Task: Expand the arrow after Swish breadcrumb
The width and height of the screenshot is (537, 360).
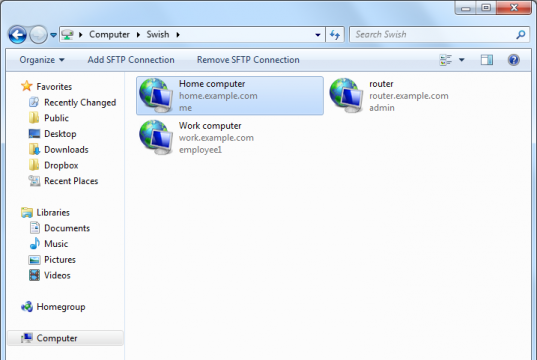Action: [178, 35]
